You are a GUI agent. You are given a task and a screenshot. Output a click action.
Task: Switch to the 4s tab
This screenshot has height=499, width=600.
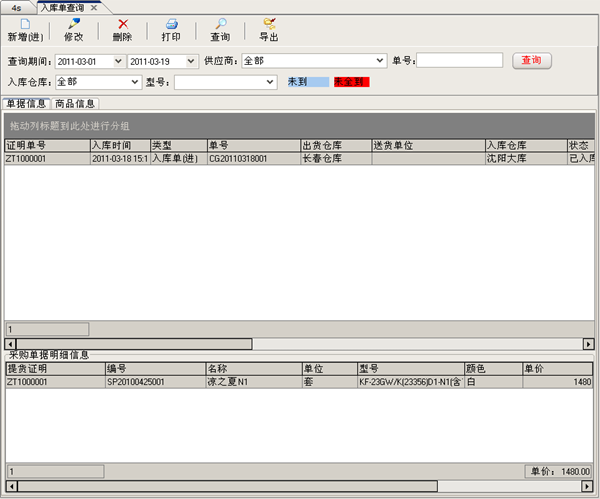pos(17,7)
